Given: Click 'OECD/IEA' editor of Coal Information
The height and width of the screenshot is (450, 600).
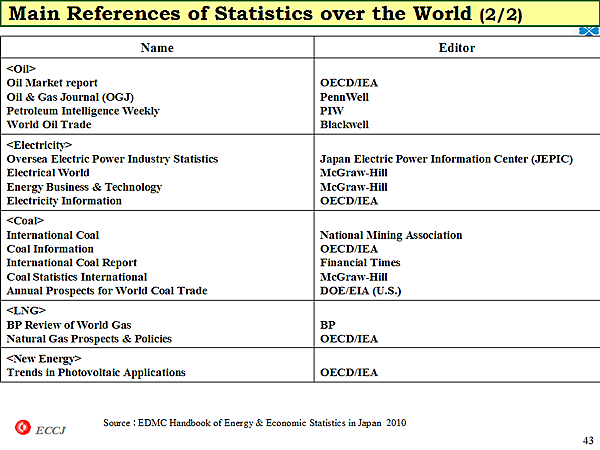Looking at the screenshot, I should 349,249.
